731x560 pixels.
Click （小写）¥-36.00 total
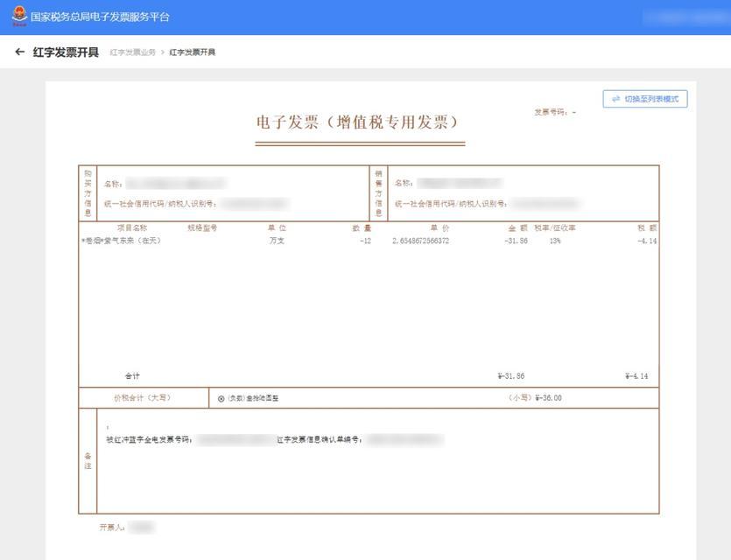click(535, 398)
